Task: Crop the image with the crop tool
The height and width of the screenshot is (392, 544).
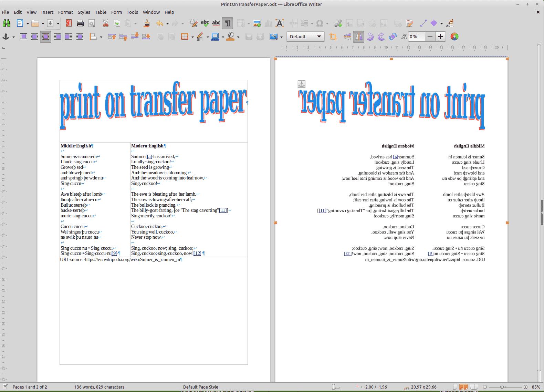Action: coord(333,37)
